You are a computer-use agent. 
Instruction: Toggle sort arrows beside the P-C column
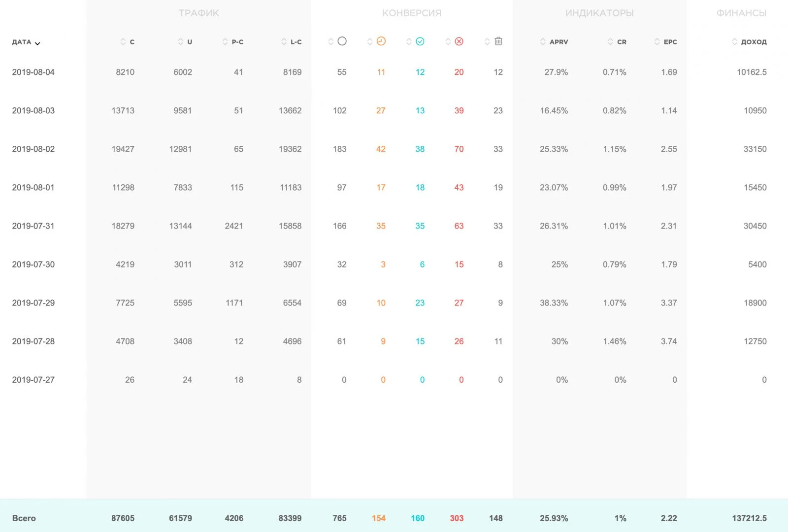(225, 42)
